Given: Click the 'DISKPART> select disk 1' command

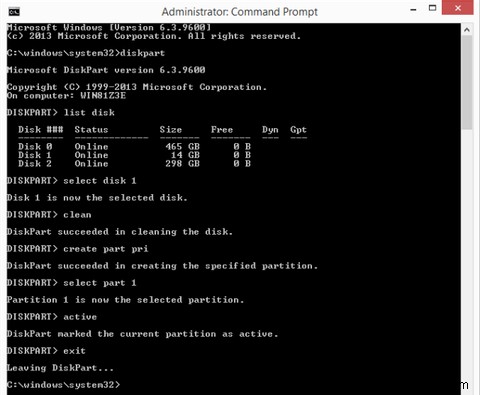Looking at the screenshot, I should point(72,181).
